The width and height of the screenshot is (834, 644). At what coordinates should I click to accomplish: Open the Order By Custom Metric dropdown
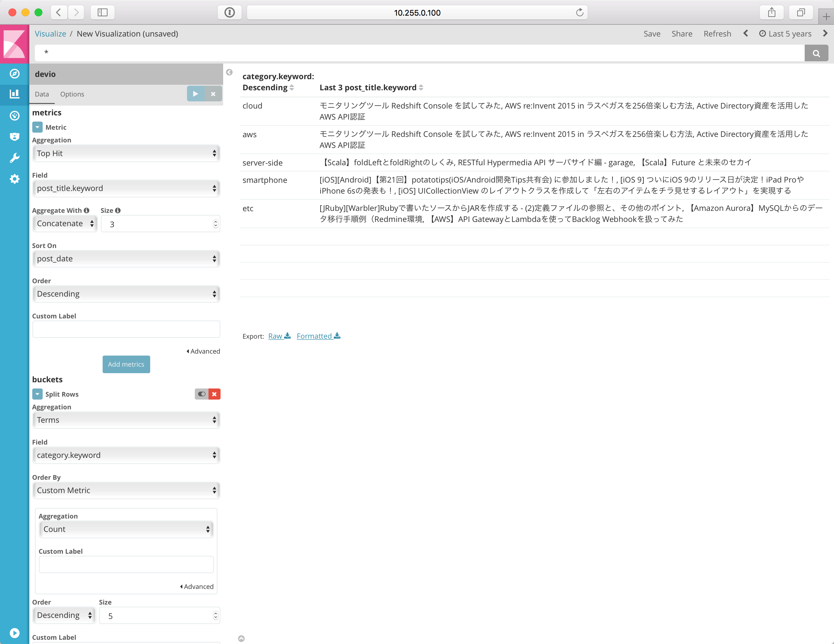click(126, 490)
